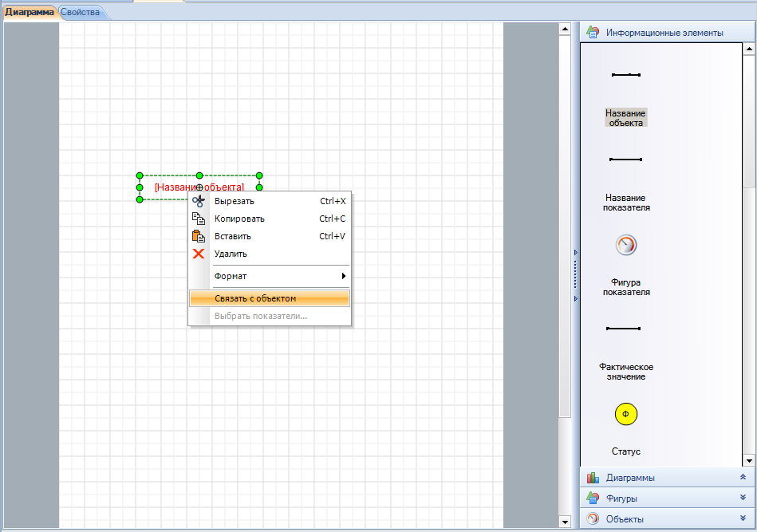This screenshot has width=757, height=532.
Task: Pick the Фигура показателя gauge icon
Action: pyautogui.click(x=625, y=245)
